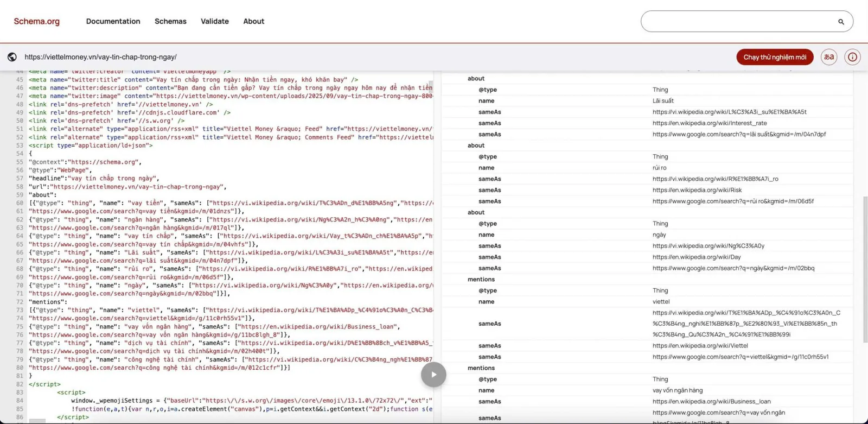
Task: Click the name value 'rủi ro'
Action: (660, 168)
